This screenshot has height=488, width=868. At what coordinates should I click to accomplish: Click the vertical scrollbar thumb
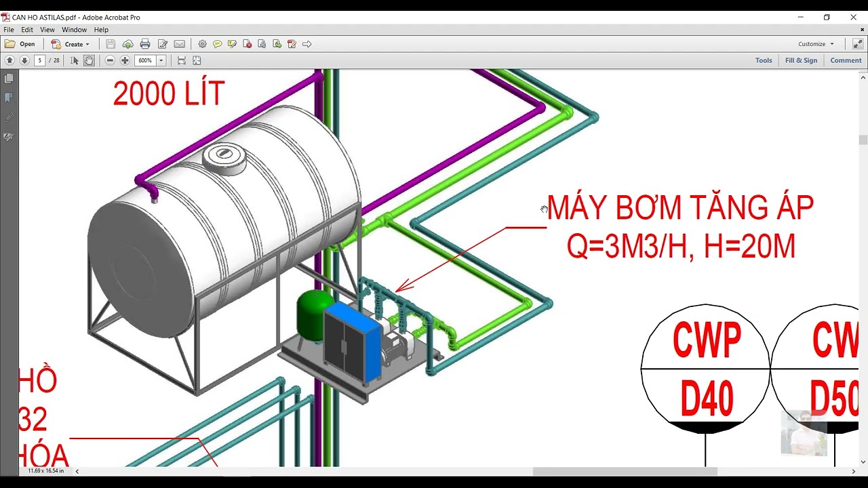(863, 140)
